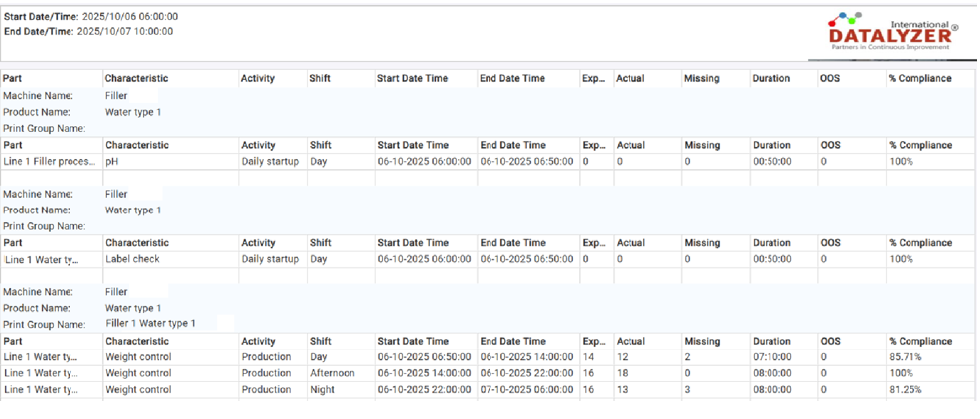The image size is (980, 419).
Task: Click the Expected value 14 in Day production row
Action: click(x=588, y=357)
